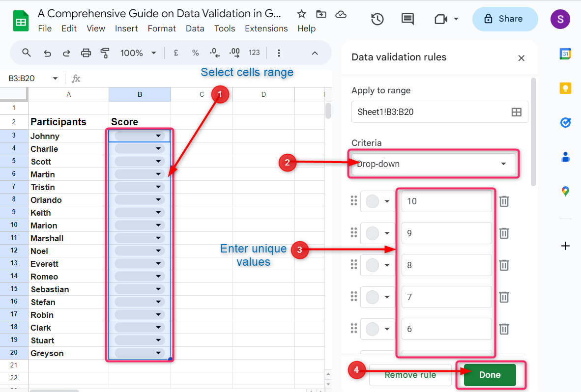Collapse the toolbar with the up chevron
The image size is (581, 392).
click(315, 53)
